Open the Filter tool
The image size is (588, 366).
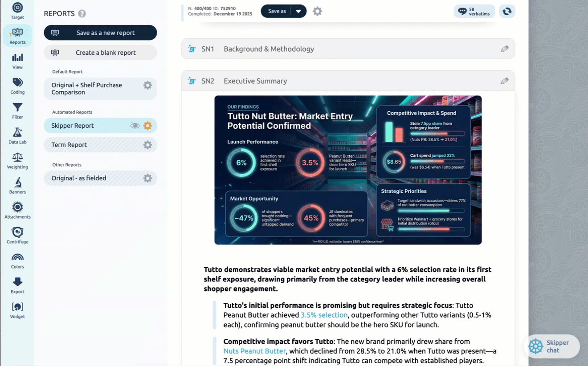click(17, 110)
